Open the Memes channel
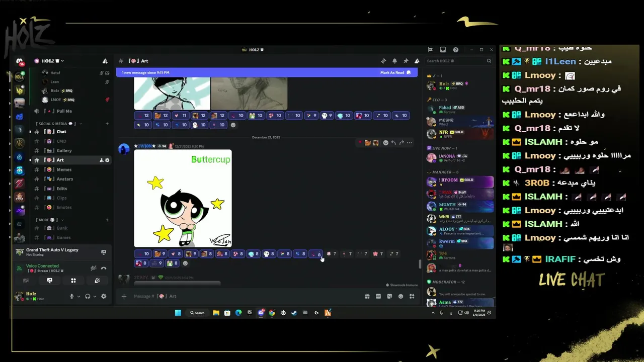Screen dimensions: 644x362 coord(71,169)
